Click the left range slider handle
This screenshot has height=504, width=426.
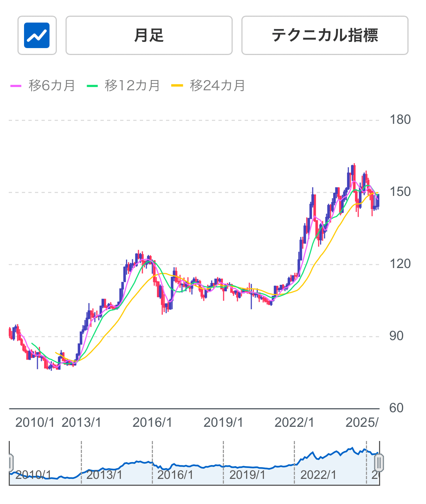click(11, 462)
